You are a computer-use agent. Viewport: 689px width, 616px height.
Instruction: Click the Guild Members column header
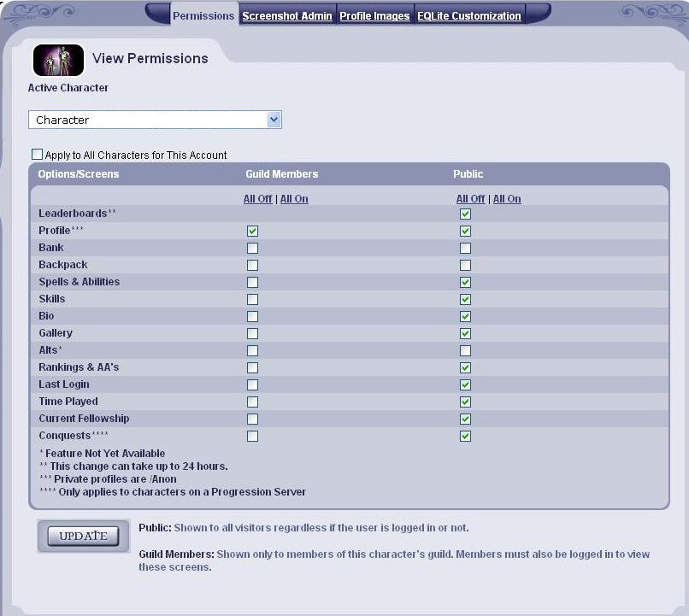coord(281,174)
